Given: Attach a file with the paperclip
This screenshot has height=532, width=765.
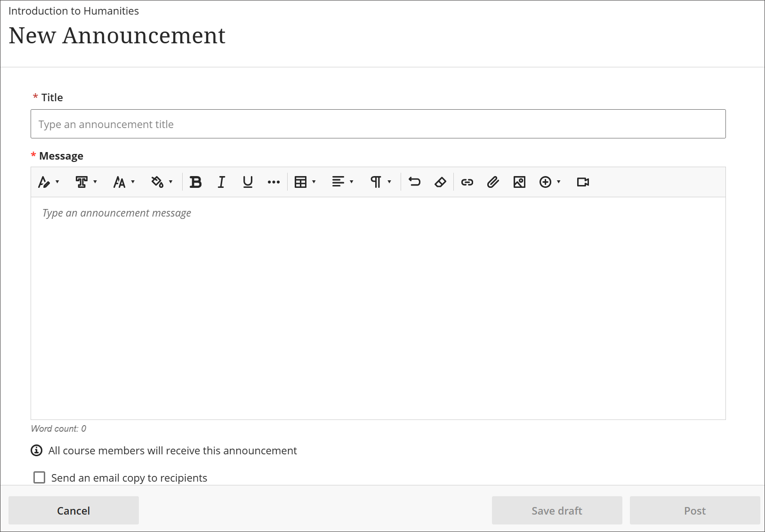Looking at the screenshot, I should pyautogui.click(x=492, y=182).
